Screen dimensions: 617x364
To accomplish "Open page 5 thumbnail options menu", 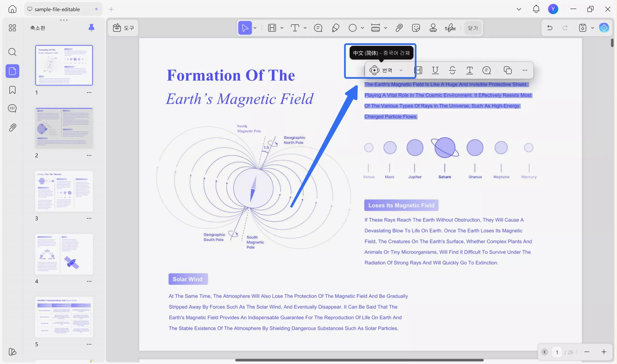I will point(89,344).
